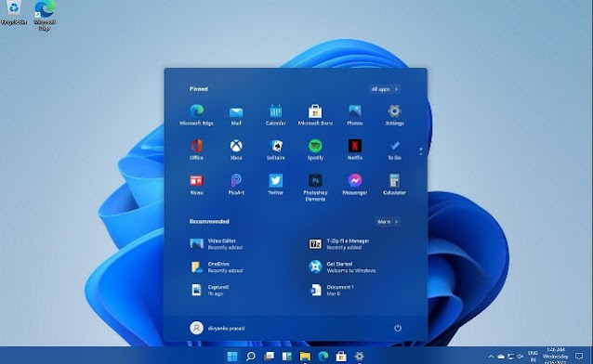593x364 pixels.
Task: Open File Explorer on taskbar
Action: [305, 356]
